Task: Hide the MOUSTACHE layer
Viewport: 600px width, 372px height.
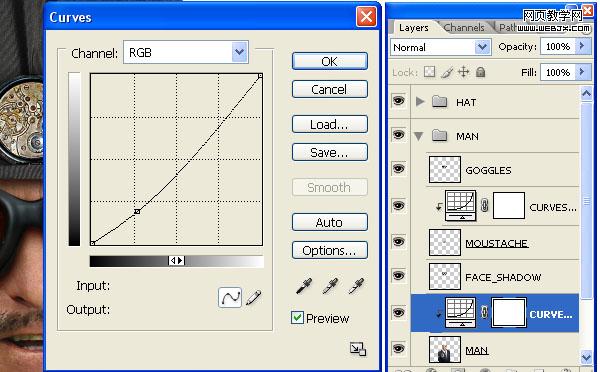Action: pyautogui.click(x=398, y=241)
